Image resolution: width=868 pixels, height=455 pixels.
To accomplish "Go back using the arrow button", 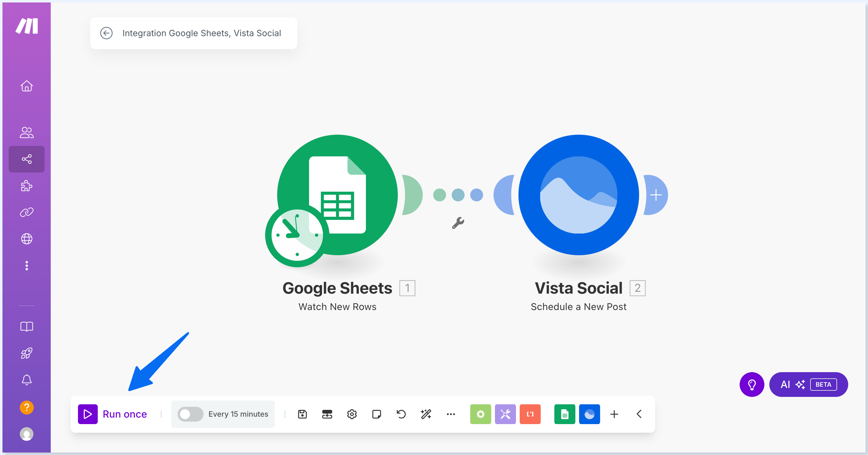I will pos(106,33).
